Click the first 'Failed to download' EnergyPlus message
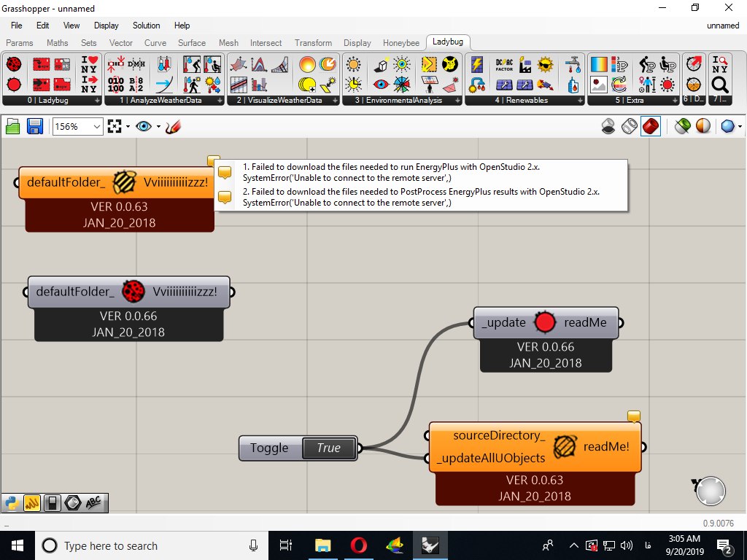 pyautogui.click(x=391, y=172)
